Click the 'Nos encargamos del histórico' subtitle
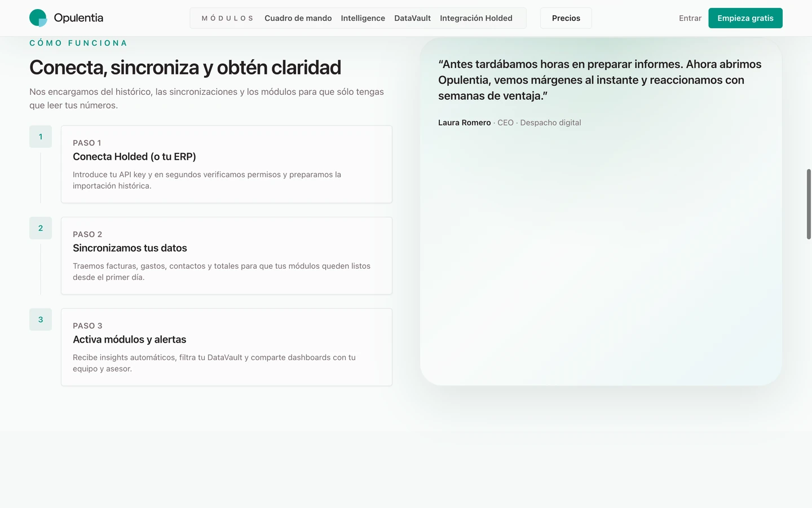The height and width of the screenshot is (508, 812). (206, 98)
